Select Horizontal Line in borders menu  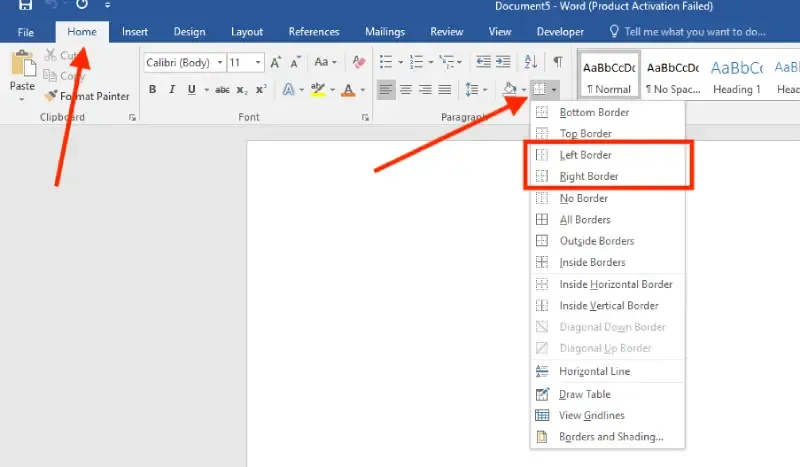[607, 372]
